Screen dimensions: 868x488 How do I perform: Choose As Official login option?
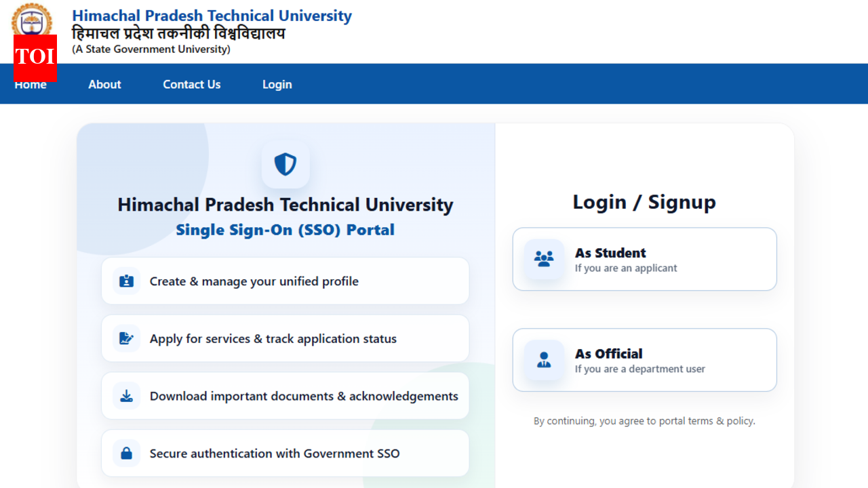tap(644, 360)
